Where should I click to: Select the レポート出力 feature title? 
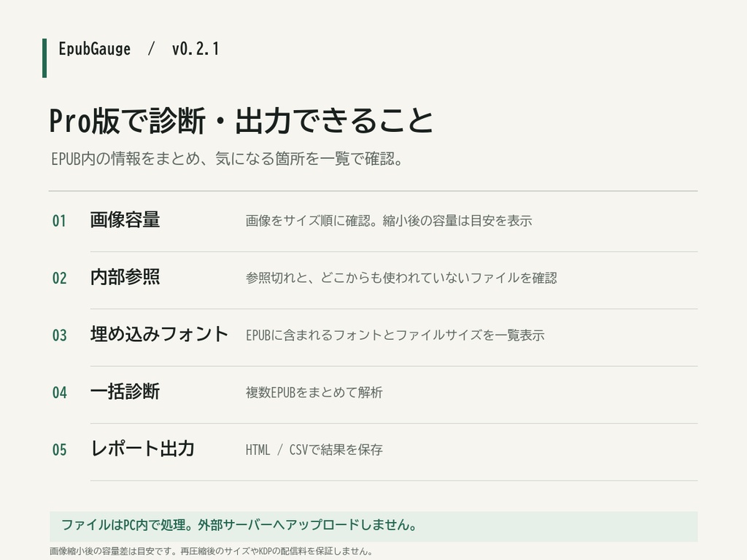[142, 448]
